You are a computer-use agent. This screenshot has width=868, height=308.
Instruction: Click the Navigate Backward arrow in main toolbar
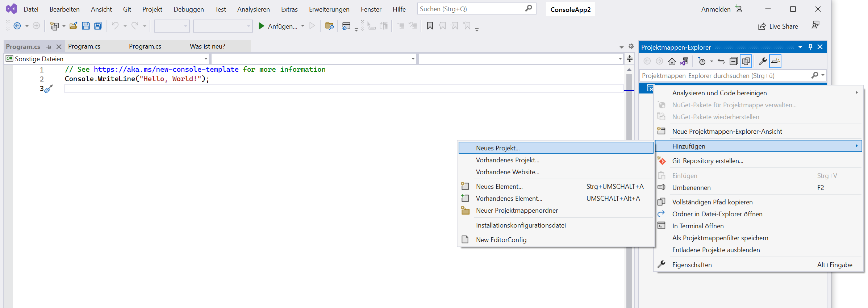17,26
